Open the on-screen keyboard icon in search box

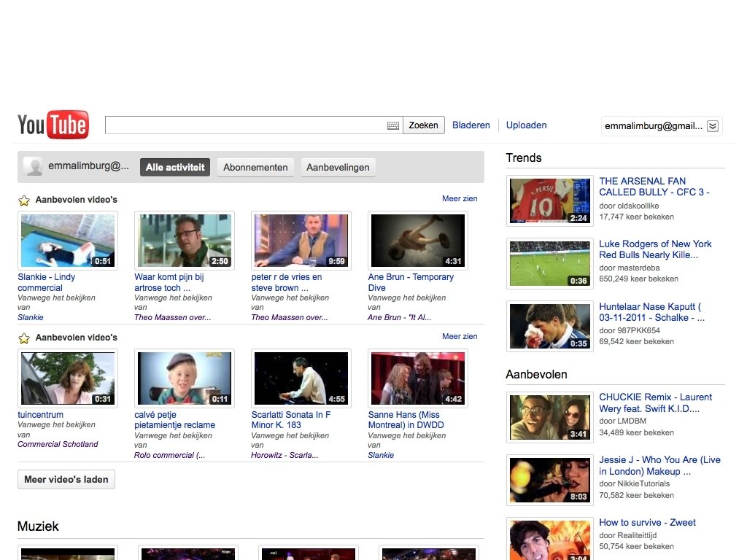pos(393,125)
